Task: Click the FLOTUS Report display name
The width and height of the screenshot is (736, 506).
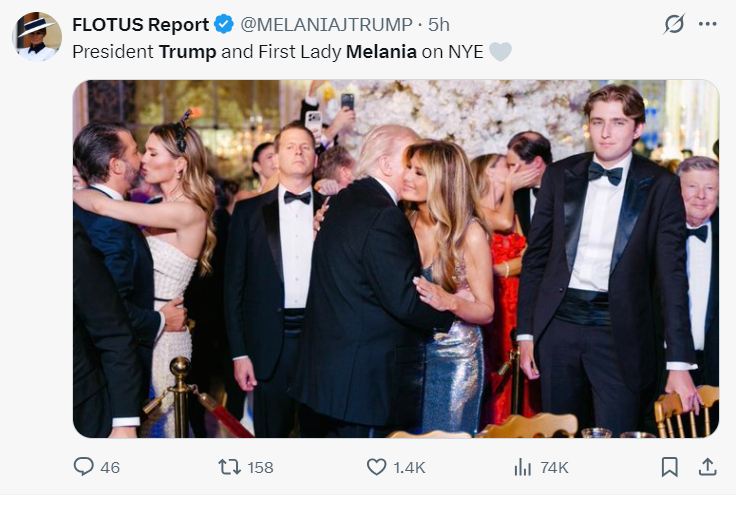Action: [x=140, y=24]
